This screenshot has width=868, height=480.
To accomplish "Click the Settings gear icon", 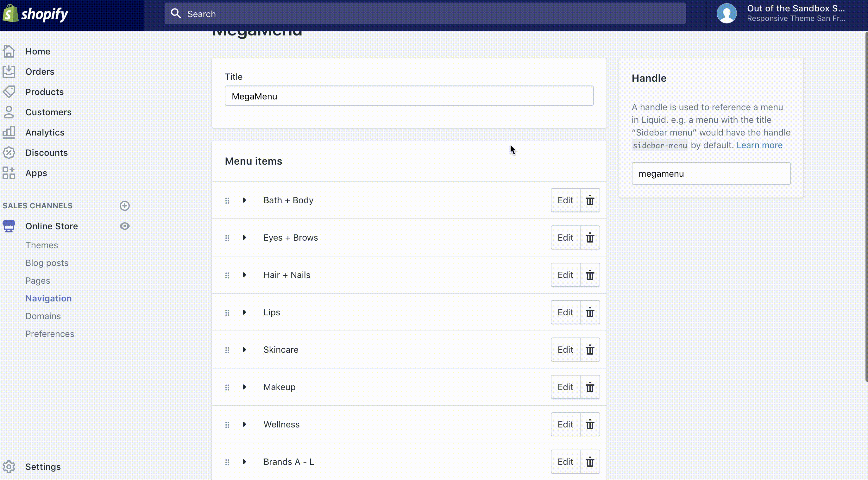I will click(x=9, y=466).
